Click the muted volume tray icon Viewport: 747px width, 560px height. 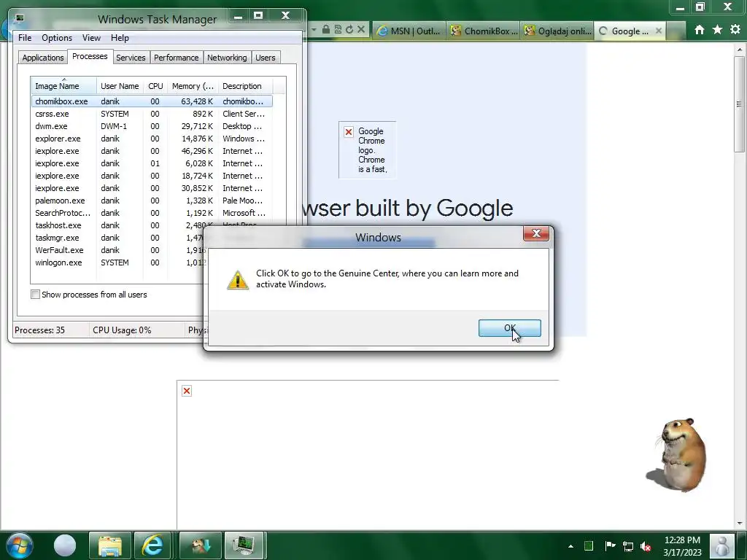(x=646, y=546)
